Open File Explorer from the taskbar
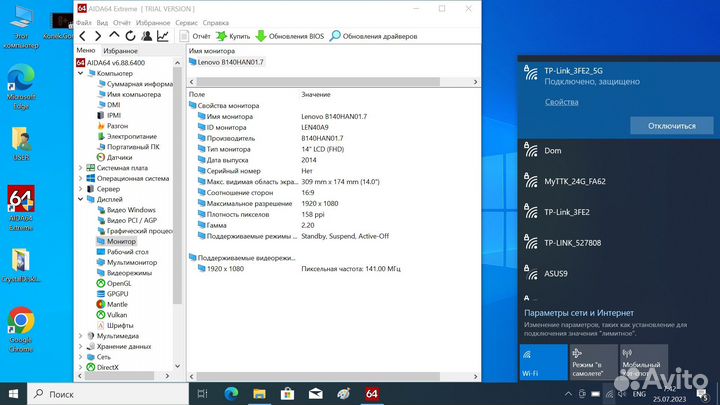This screenshot has width=720, height=405. tap(259, 394)
